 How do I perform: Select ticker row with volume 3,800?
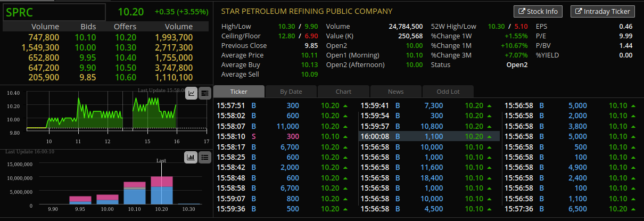(572, 126)
